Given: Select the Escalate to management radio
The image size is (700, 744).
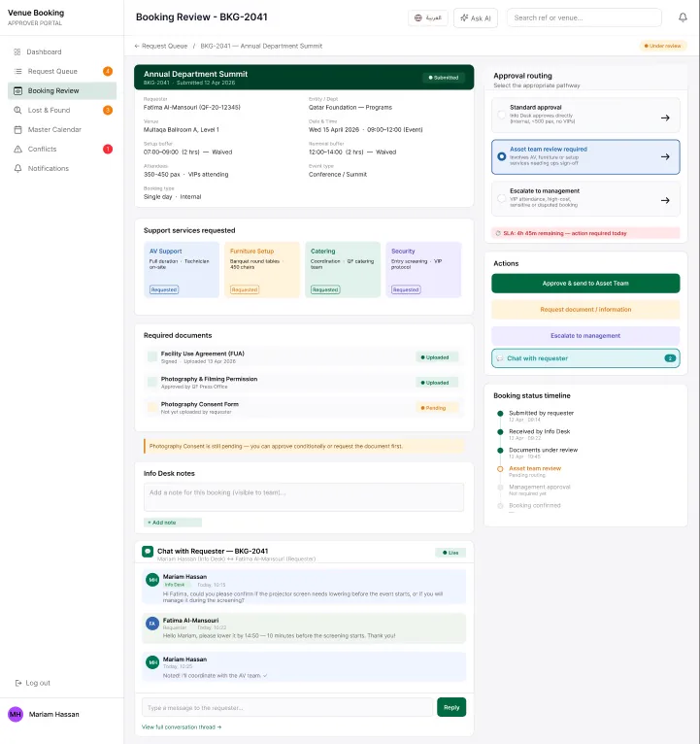Looking at the screenshot, I should 501,198.
